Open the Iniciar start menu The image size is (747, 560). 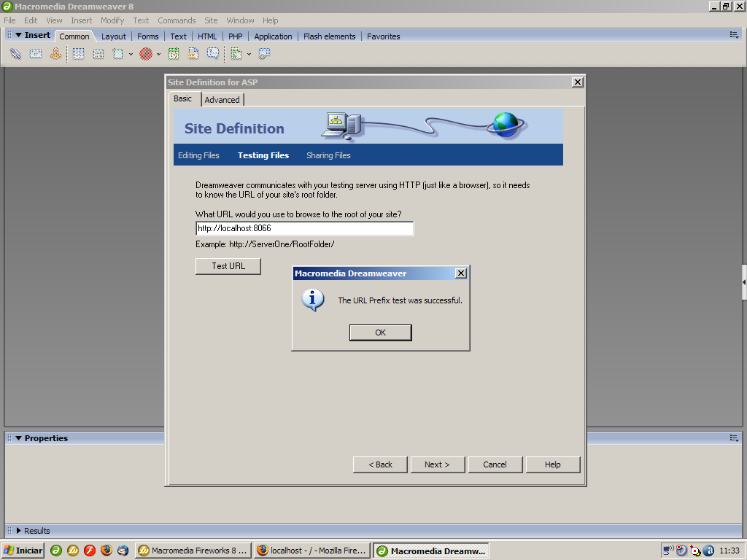[x=23, y=551]
